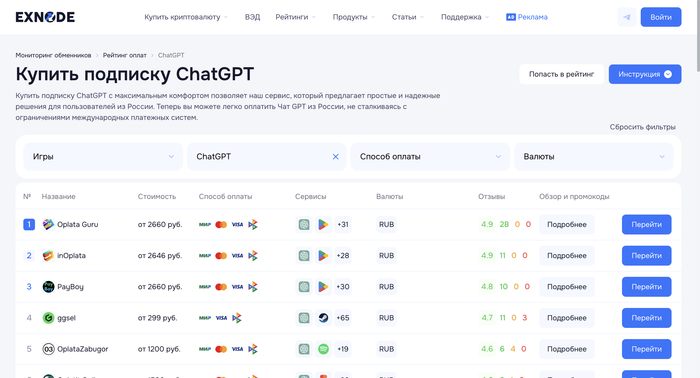Click the ggsel logo icon
Screen dimensions: 700x378
pos(48,318)
